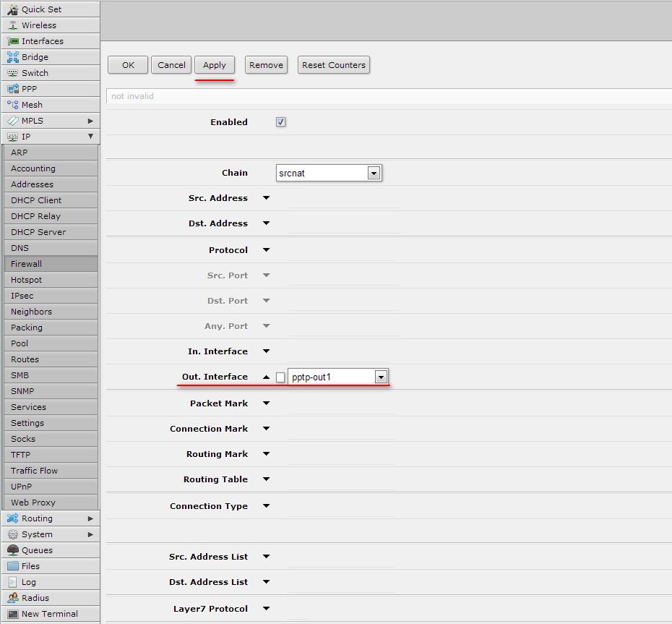Open New Terminal via its icon
The image size is (672, 624).
(x=13, y=614)
